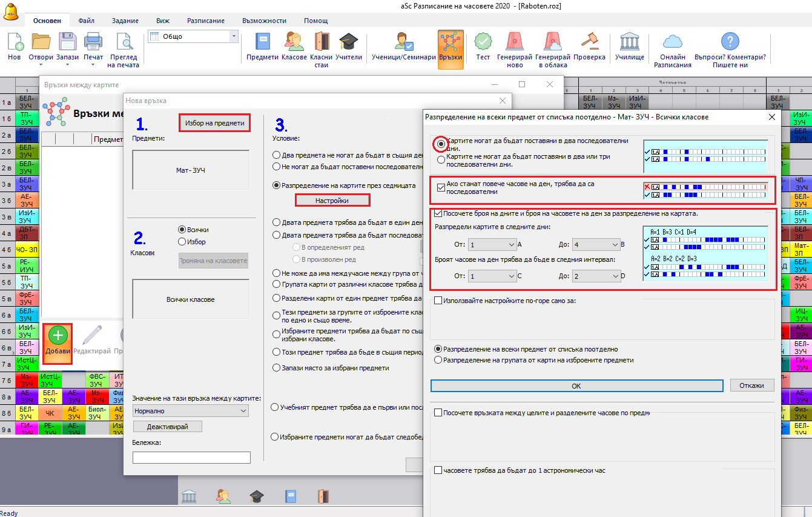Open the Разписание ribbon tab
This screenshot has height=517, width=812.
206,21
